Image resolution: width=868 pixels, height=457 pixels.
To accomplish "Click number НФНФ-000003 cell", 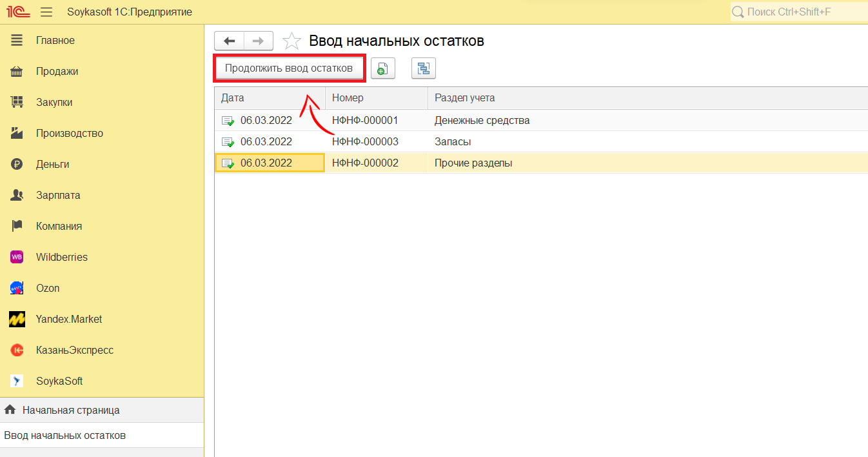I will (365, 141).
